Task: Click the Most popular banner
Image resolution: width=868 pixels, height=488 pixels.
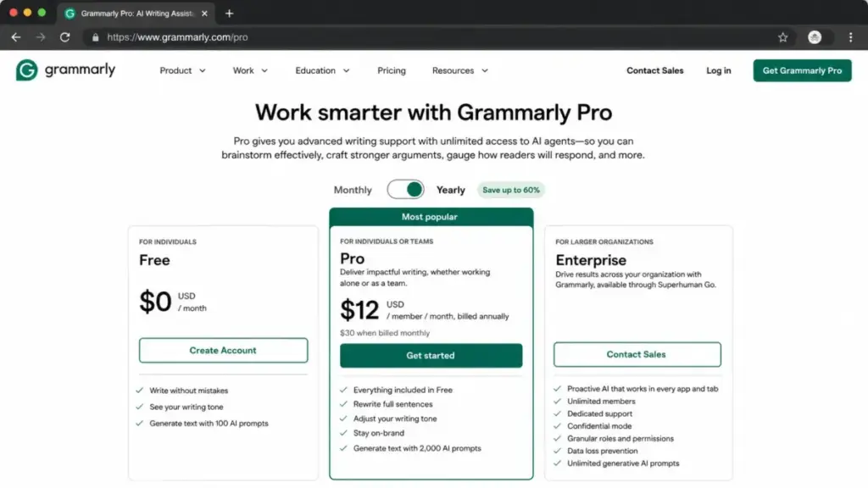Action: click(431, 217)
